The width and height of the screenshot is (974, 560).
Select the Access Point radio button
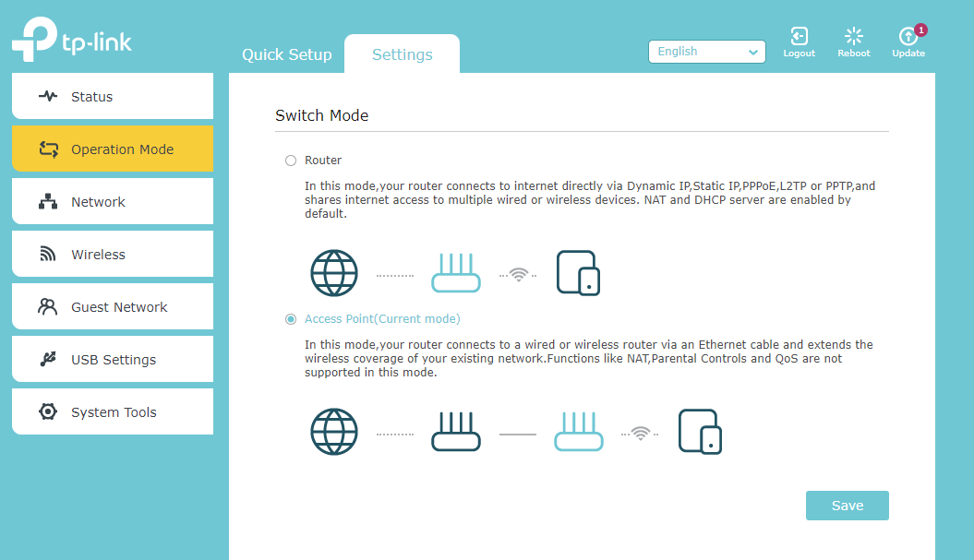coord(291,319)
